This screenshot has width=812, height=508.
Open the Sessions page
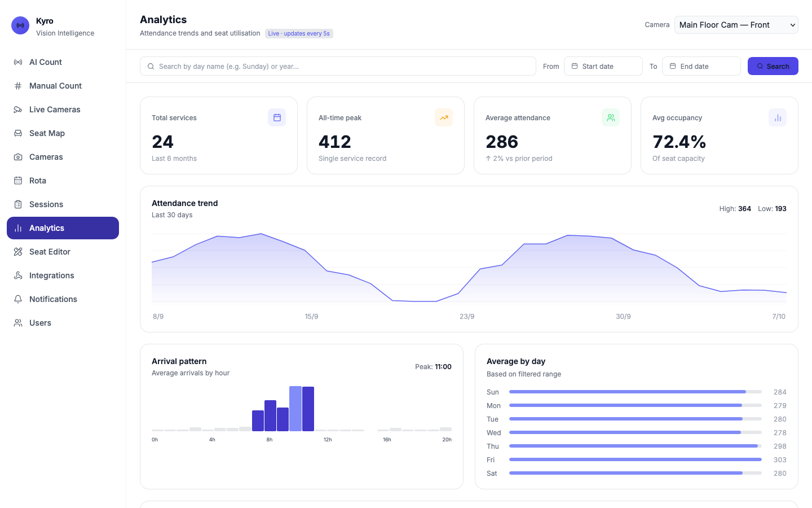tap(63, 204)
